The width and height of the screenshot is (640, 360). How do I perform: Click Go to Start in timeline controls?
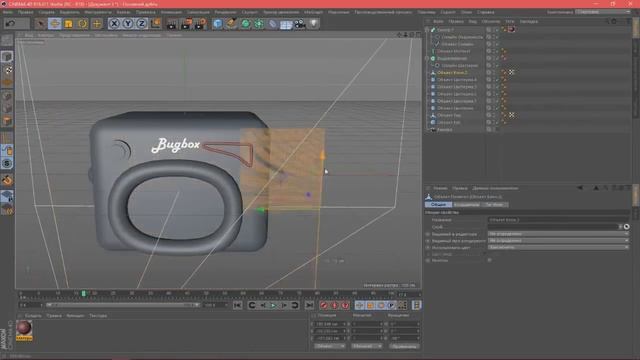(x=238, y=305)
